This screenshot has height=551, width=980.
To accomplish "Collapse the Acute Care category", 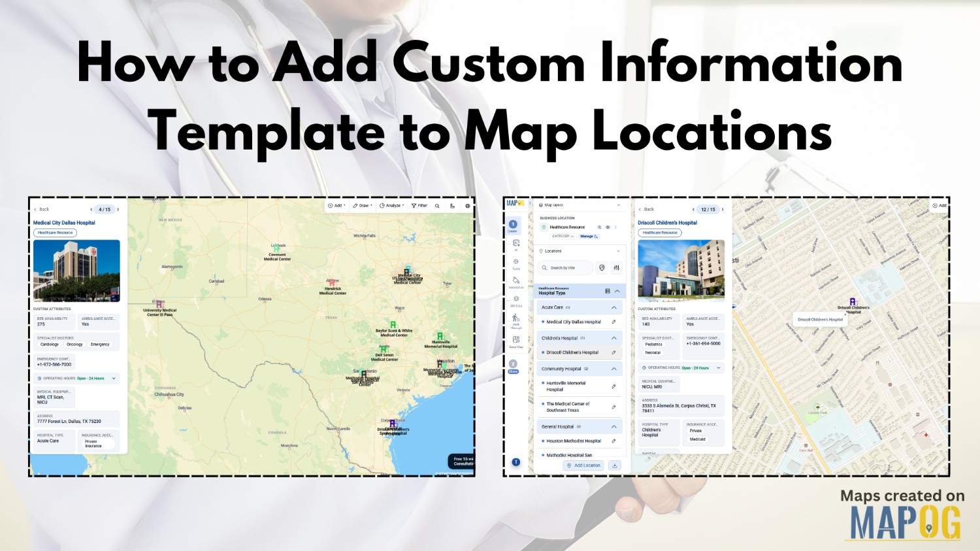I will pyautogui.click(x=614, y=307).
